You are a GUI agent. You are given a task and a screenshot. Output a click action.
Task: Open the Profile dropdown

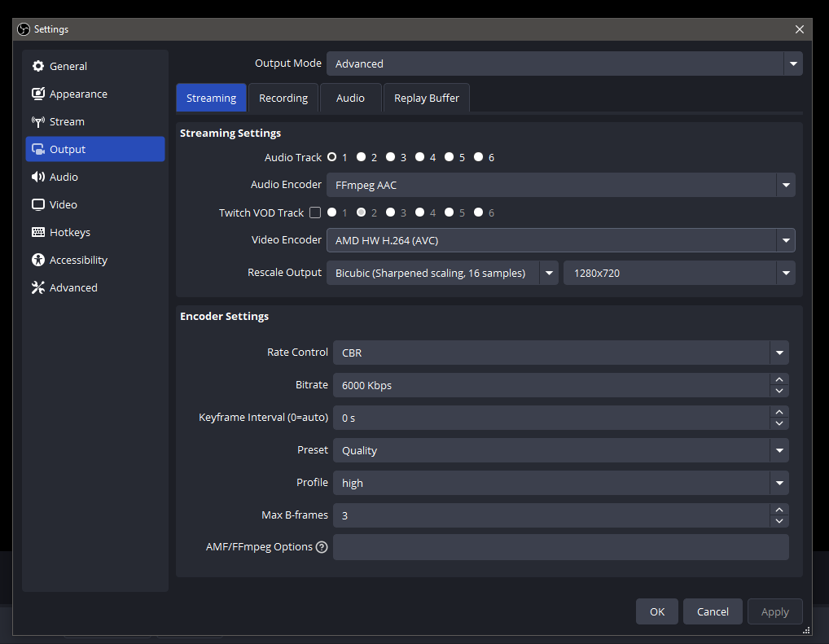(x=561, y=483)
